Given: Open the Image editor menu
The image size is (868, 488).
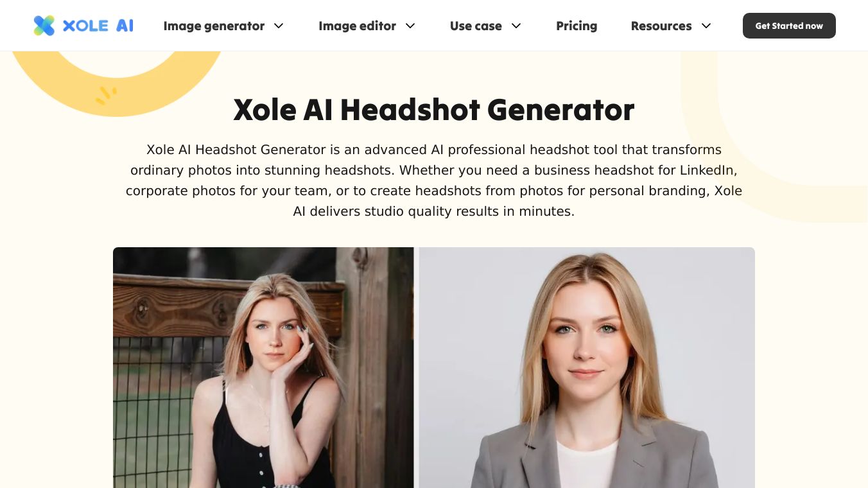Looking at the screenshot, I should click(357, 26).
